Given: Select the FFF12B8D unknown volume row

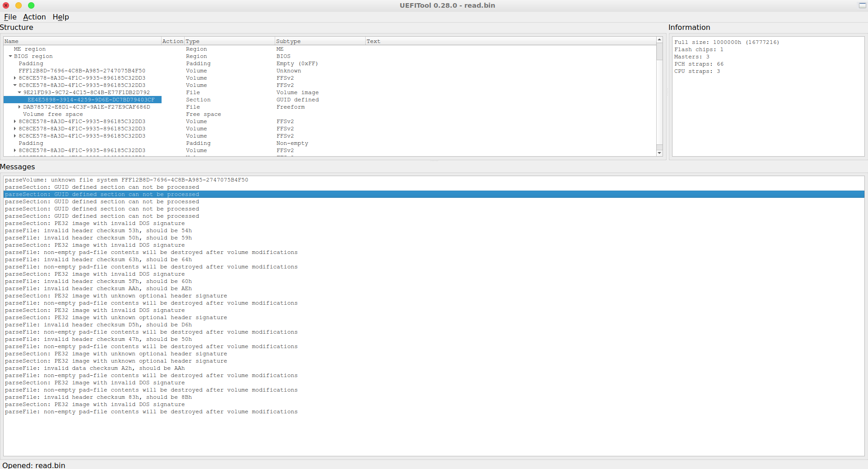Looking at the screenshot, I should (82, 71).
